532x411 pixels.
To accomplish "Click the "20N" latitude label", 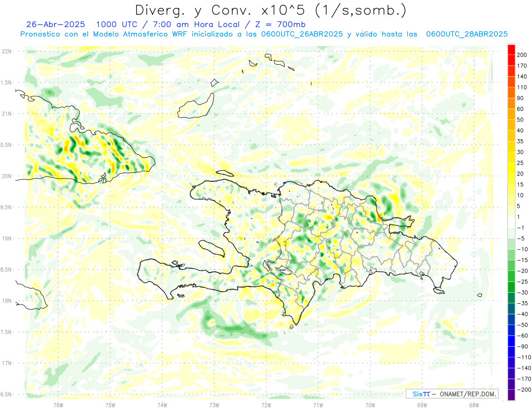I will point(6,176).
